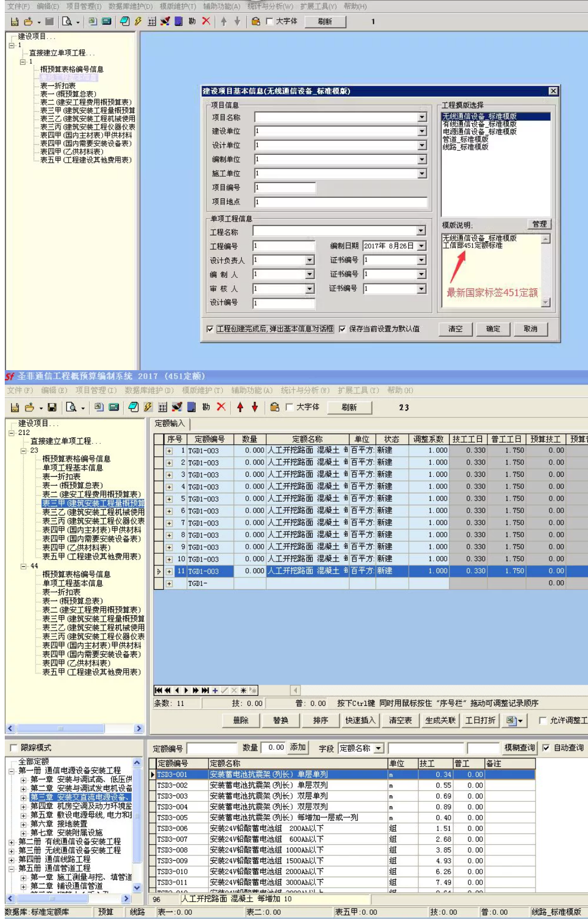
Task: Open 统计与分析 menu in the lower window
Action: click(x=305, y=390)
